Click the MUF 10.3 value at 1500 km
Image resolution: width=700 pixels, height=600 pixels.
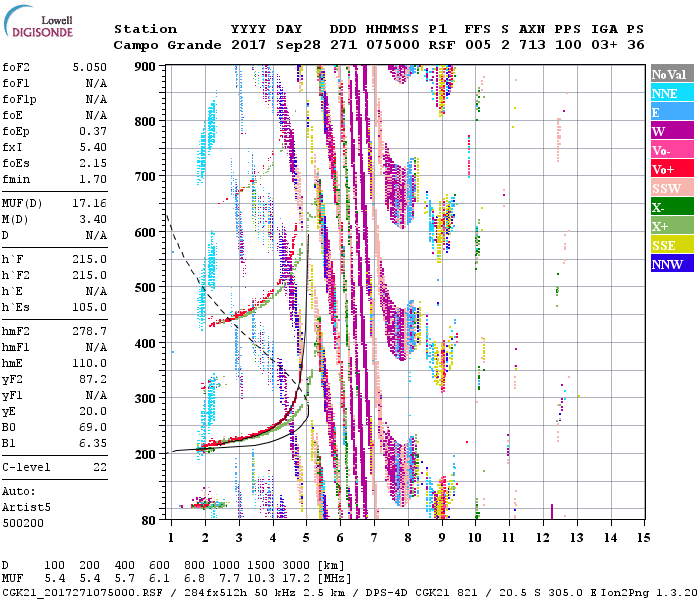pos(262,579)
